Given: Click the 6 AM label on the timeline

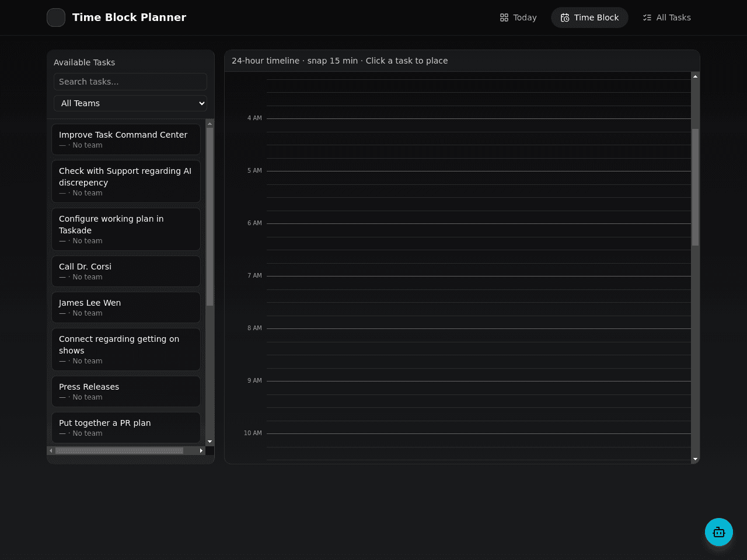Looking at the screenshot, I should click(254, 223).
